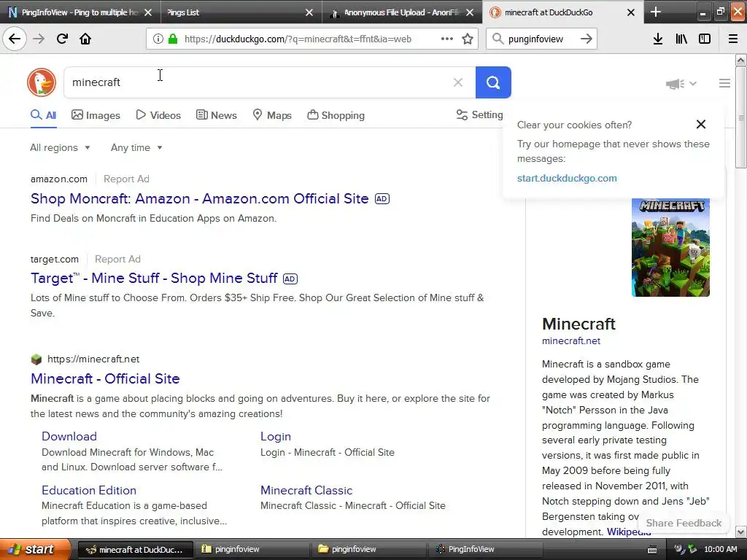The height and width of the screenshot is (560, 747).
Task: Expand the Any time filter
Action: (136, 147)
